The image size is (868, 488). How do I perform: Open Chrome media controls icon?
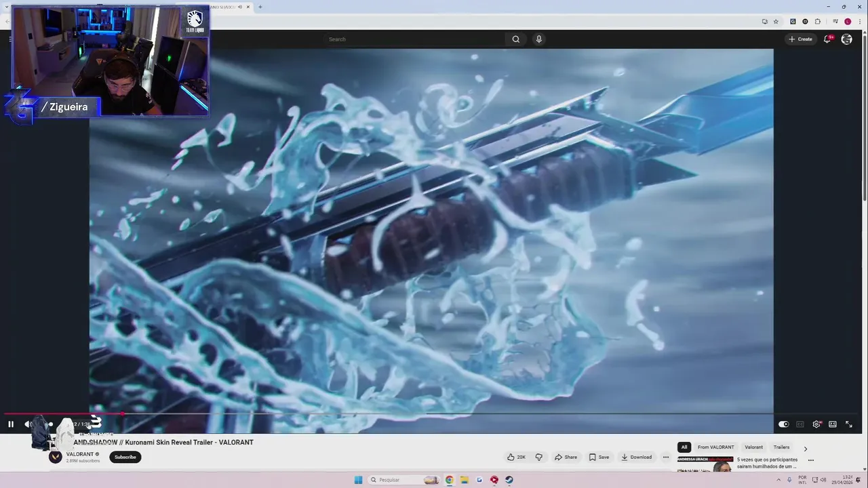(x=835, y=22)
